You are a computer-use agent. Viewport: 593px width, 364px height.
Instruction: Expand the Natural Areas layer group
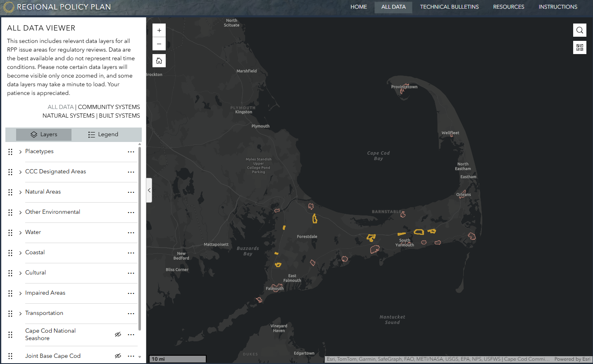20,192
